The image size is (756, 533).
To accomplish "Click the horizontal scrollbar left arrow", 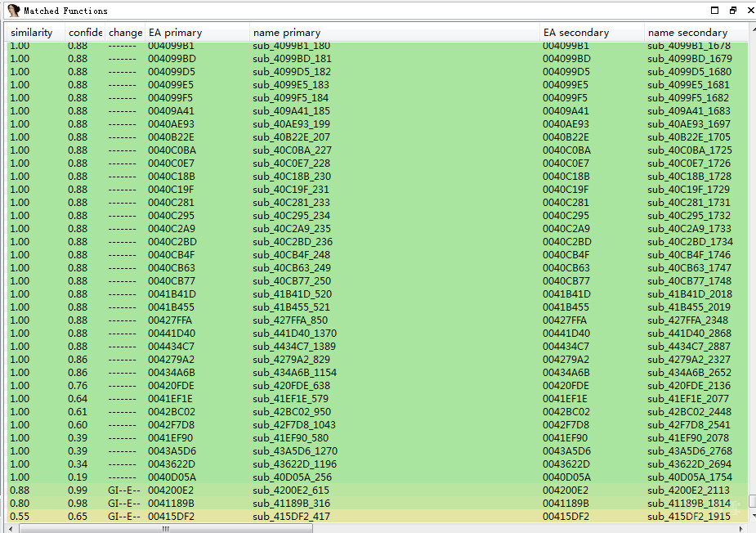I will [x=11, y=529].
